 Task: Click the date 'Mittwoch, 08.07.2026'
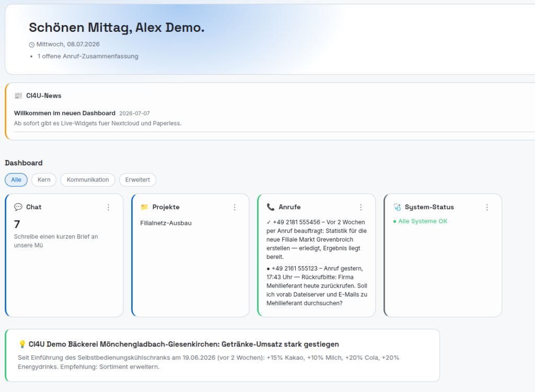[68, 44]
